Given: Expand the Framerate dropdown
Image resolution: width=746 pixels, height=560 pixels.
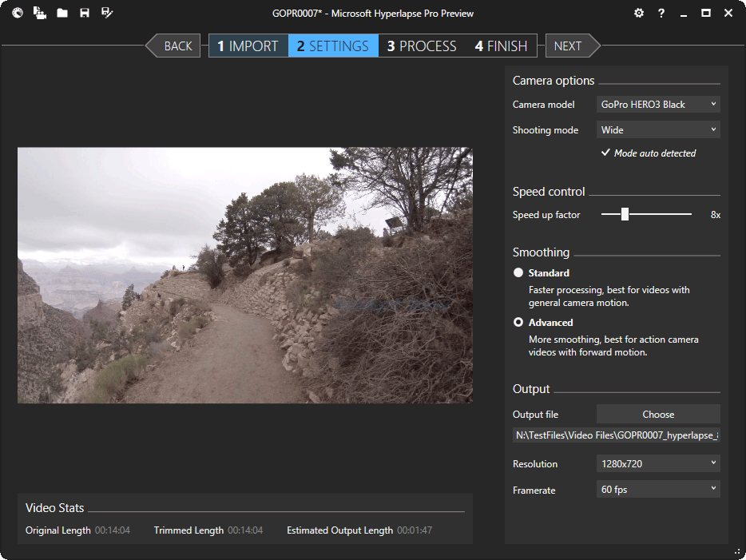Looking at the screenshot, I should [658, 490].
